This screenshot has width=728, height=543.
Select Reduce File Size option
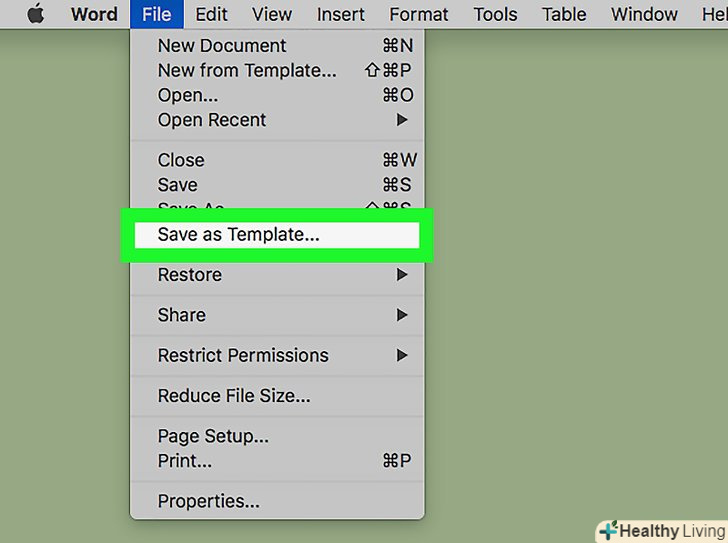[234, 396]
